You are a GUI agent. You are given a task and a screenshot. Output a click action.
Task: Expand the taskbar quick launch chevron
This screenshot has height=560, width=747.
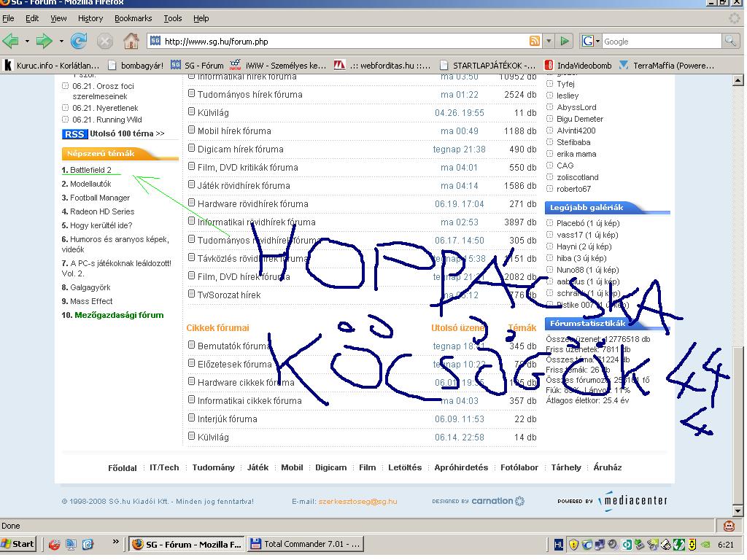point(115,542)
